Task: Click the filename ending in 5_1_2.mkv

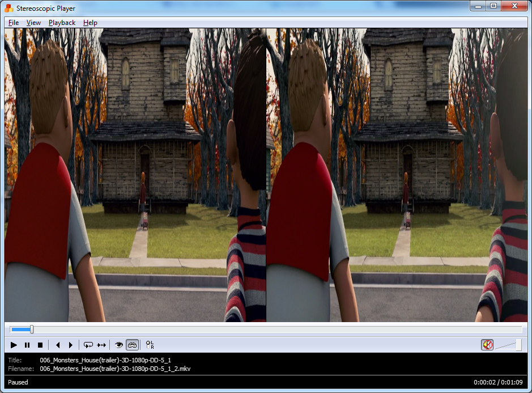Action: [115, 369]
